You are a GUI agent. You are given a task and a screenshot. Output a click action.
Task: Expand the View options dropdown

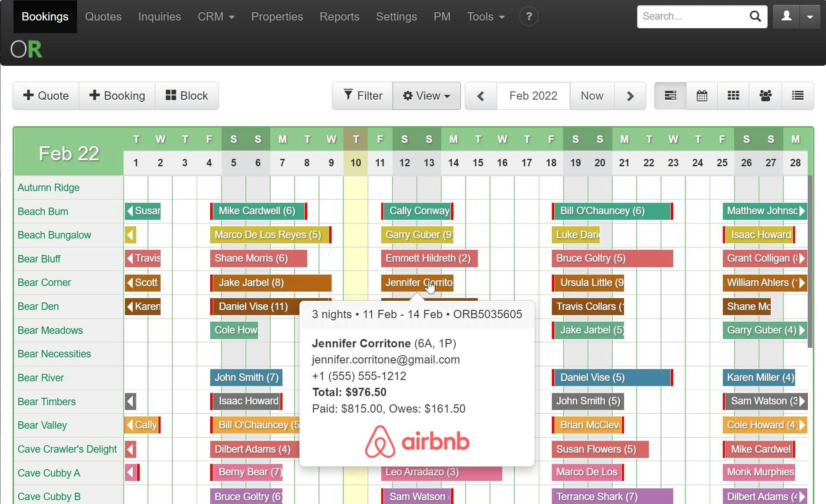pyautogui.click(x=426, y=96)
